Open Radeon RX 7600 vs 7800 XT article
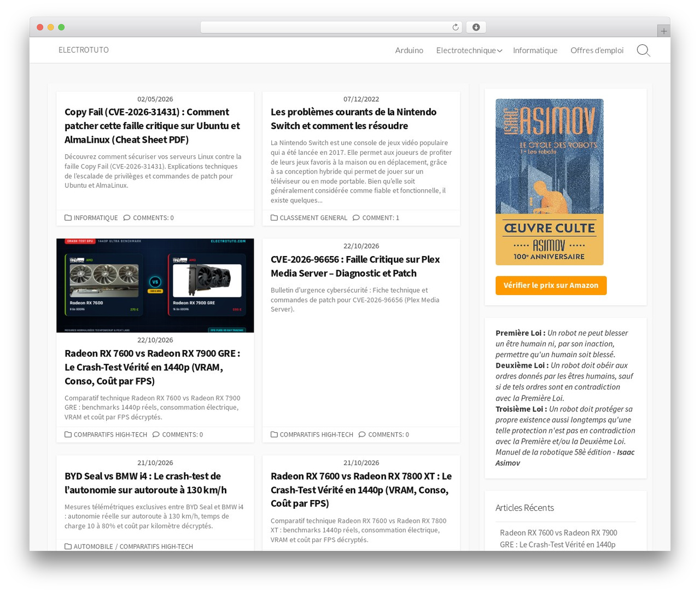The width and height of the screenshot is (700, 593). click(x=361, y=490)
